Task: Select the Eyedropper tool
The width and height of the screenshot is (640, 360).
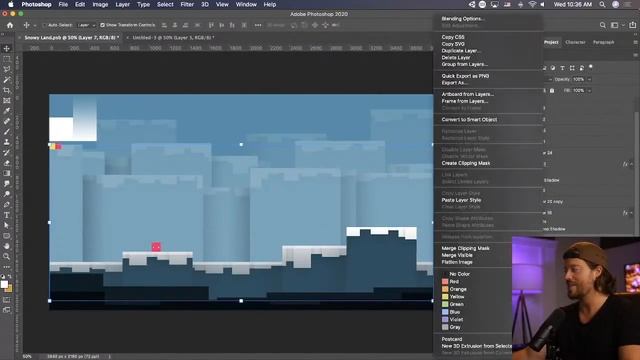Action: 7,111
